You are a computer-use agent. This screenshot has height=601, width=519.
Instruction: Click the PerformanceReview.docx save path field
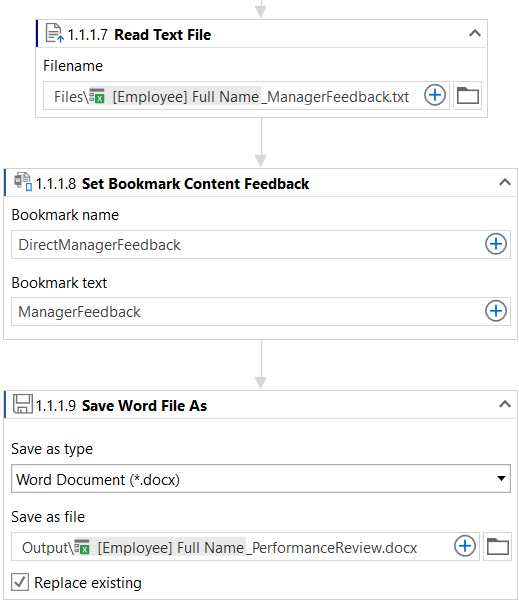point(230,547)
